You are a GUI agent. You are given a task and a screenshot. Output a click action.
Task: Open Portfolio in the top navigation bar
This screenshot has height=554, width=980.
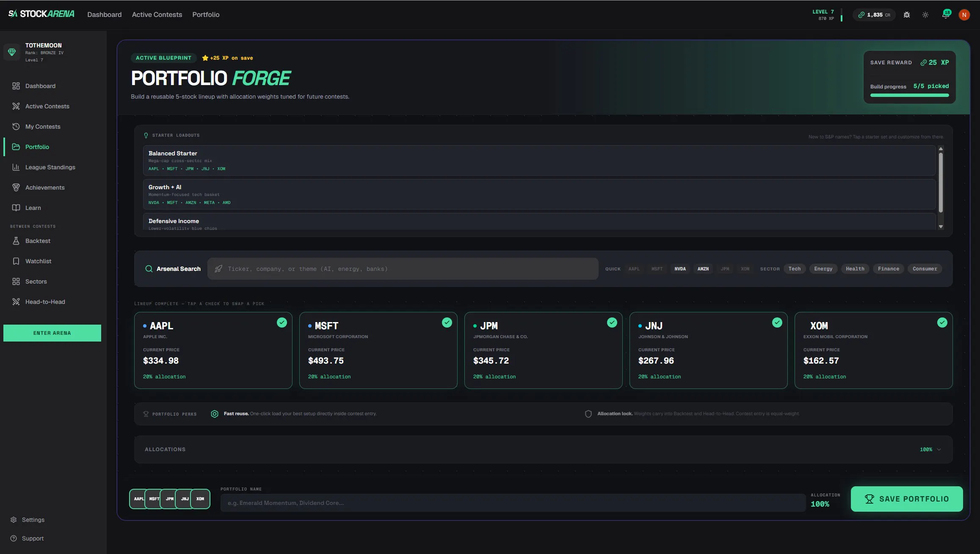point(206,15)
